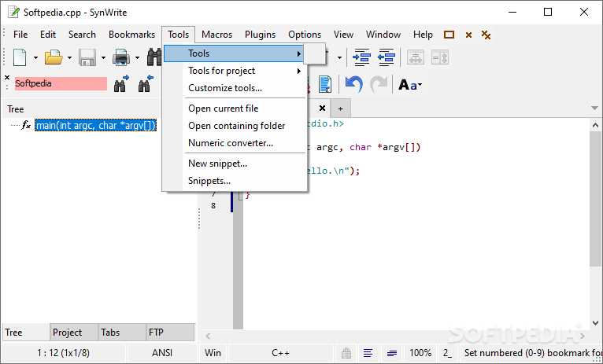Open the Options menu
This screenshot has width=603, height=364.
(305, 35)
